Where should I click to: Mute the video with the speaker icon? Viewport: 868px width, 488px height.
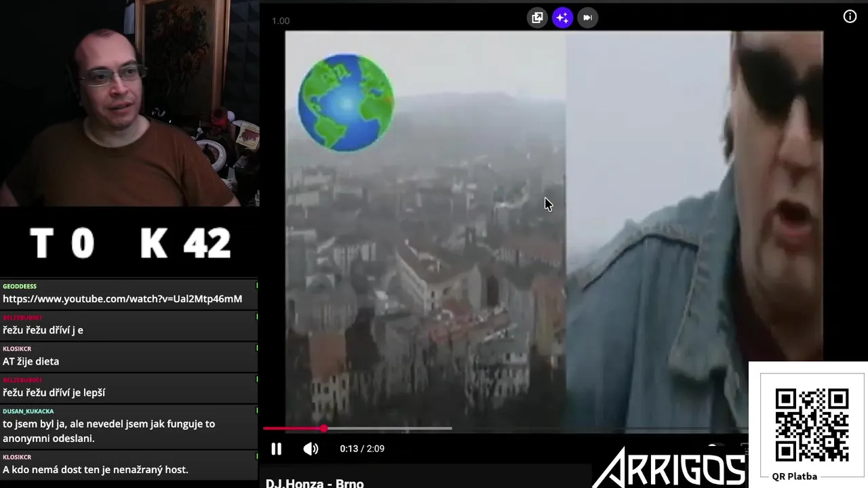tap(311, 449)
